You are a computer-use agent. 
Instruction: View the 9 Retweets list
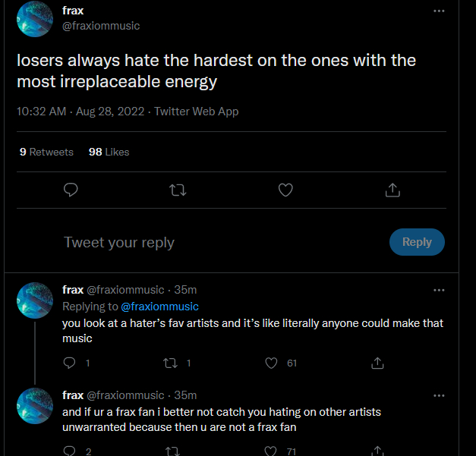46,152
